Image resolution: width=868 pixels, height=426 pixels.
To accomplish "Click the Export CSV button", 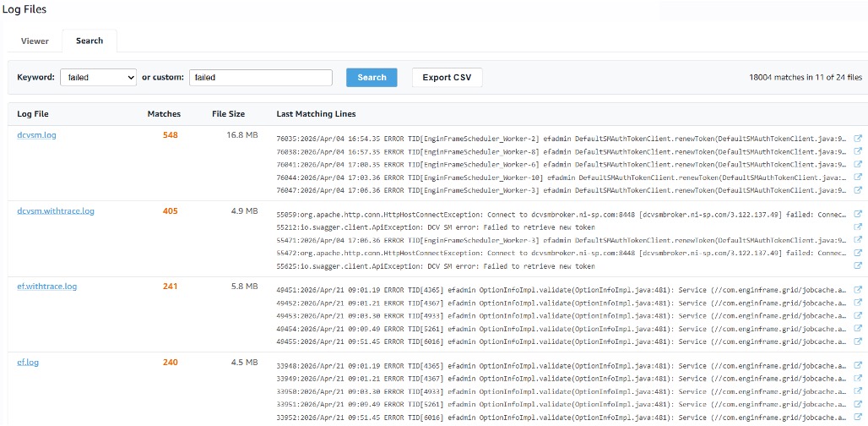I will pos(447,78).
